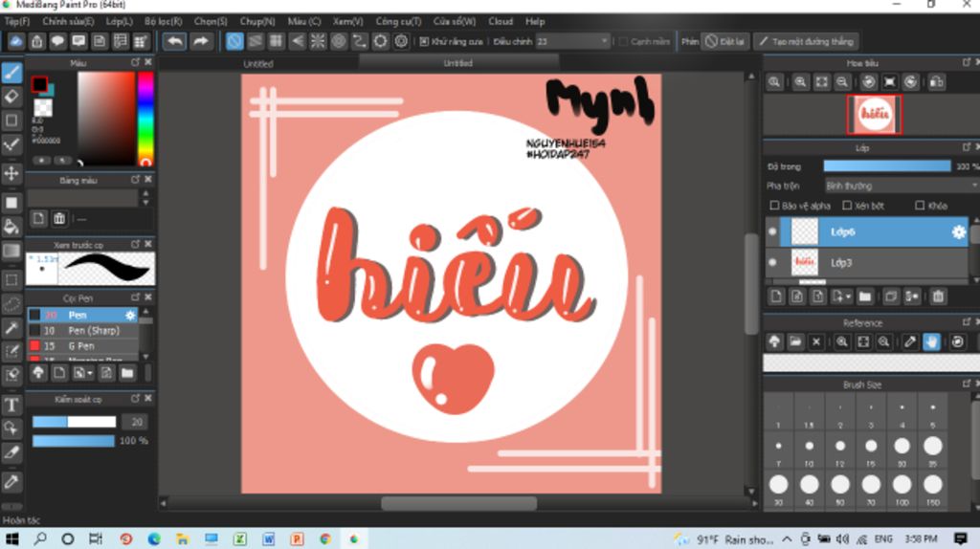
Task: Fit canvas to window in Navigator
Action: (821, 82)
